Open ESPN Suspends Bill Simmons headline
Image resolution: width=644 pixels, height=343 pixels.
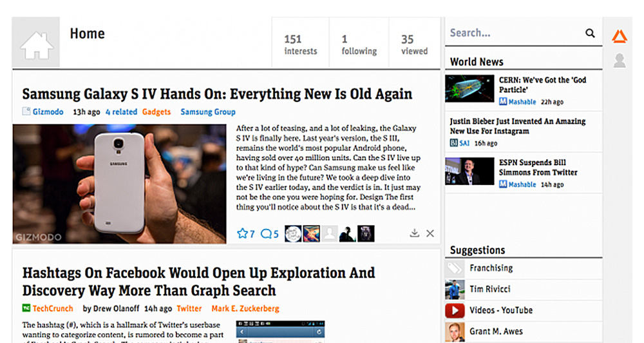[x=538, y=168]
